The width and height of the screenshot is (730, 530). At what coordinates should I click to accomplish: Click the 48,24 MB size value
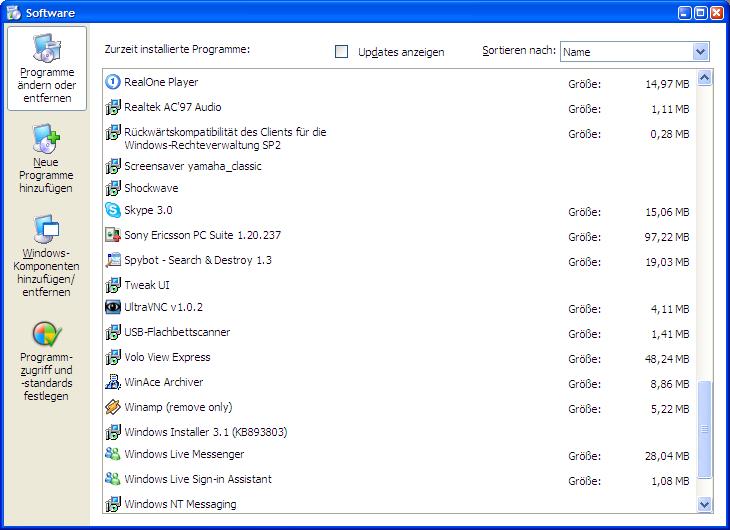click(x=667, y=359)
